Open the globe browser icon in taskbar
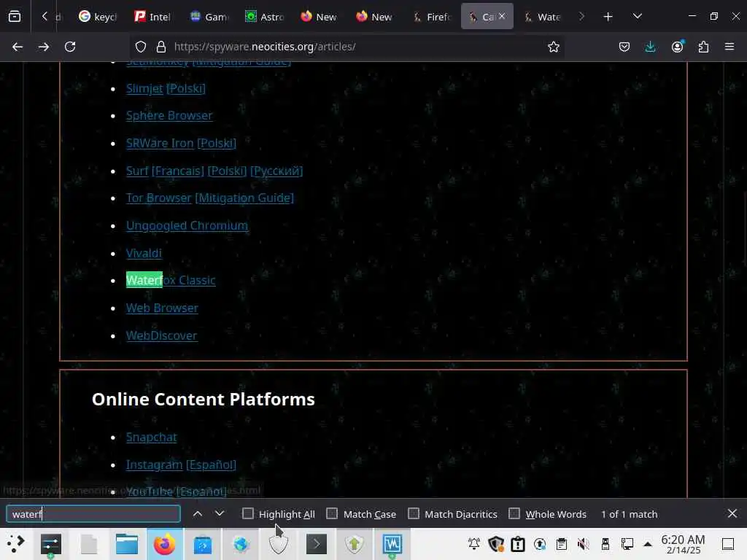The height and width of the screenshot is (560, 747). [241, 544]
